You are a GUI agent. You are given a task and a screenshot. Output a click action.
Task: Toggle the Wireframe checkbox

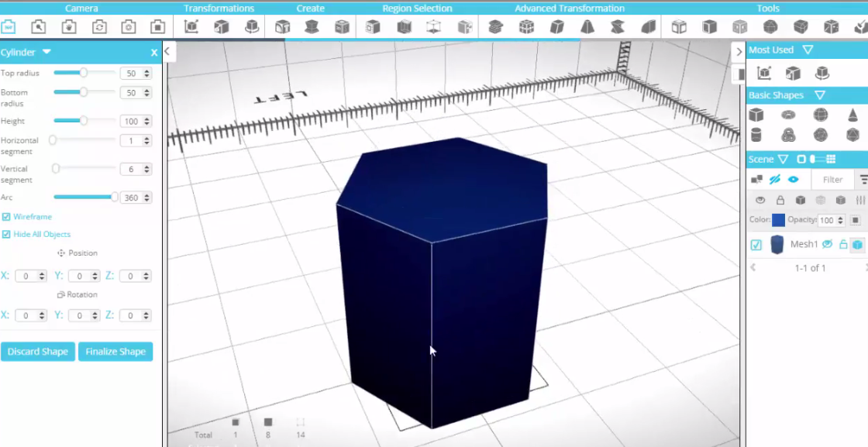[6, 217]
